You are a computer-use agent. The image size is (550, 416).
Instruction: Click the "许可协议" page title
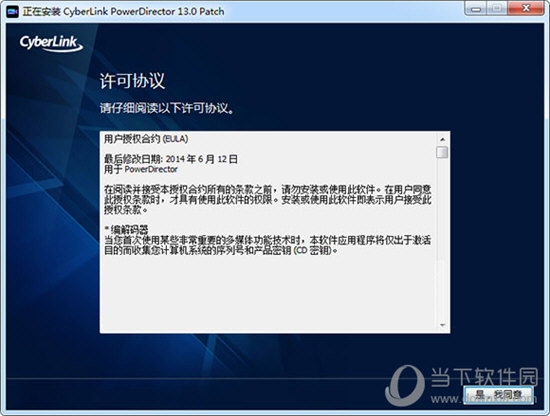pyautogui.click(x=133, y=81)
